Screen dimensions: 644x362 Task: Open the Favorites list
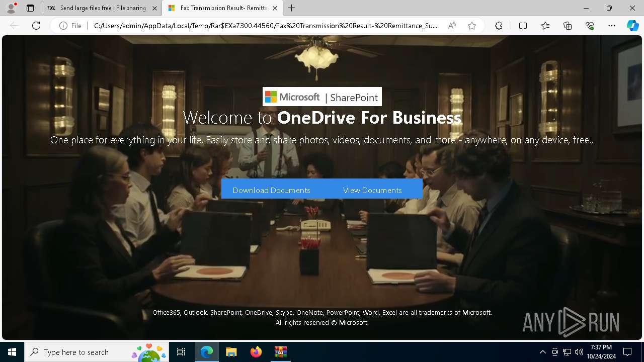tap(545, 26)
